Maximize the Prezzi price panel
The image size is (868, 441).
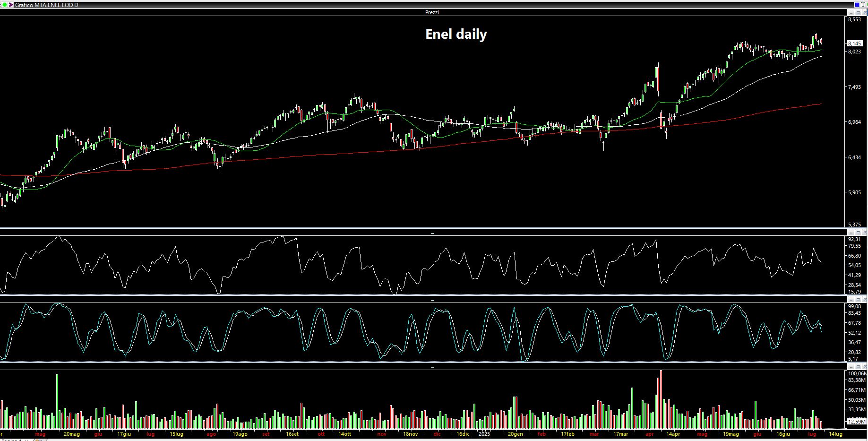858,13
